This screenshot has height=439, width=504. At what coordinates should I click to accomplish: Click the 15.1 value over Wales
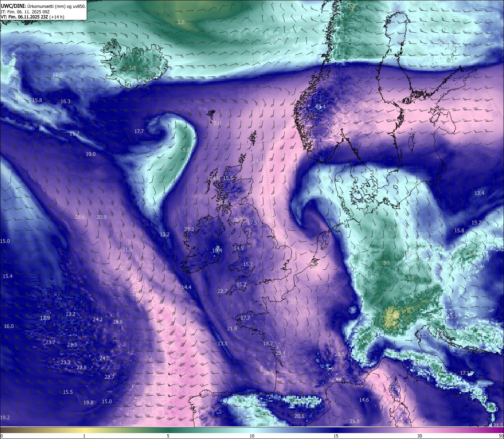pyautogui.click(x=248, y=265)
